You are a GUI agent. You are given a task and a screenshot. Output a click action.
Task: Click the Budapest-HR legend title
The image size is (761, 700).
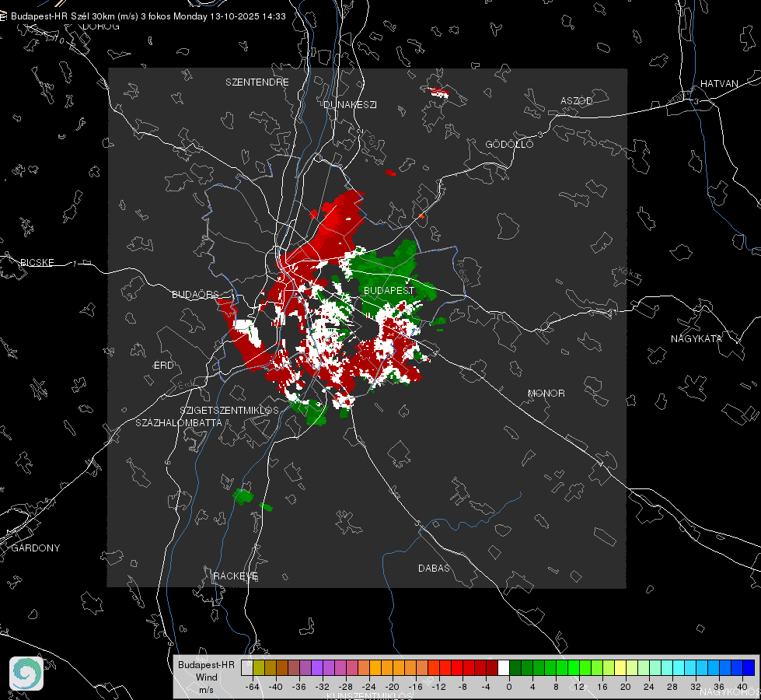tap(206, 665)
